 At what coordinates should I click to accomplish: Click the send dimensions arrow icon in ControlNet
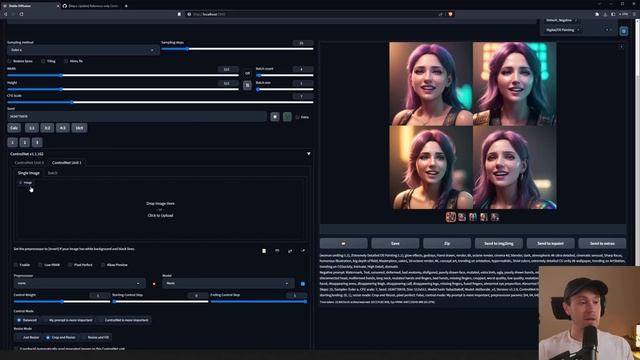point(303,251)
